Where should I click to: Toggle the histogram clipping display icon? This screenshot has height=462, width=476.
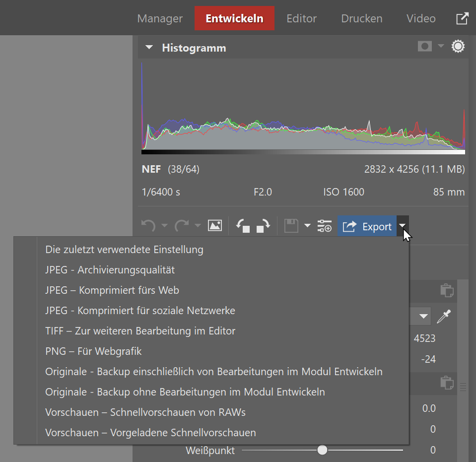pos(425,47)
